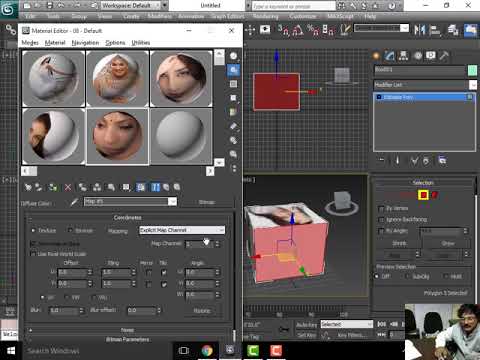Click the eyedropper pick material icon
The width and height of the screenshot is (480, 360).
click(x=74, y=202)
